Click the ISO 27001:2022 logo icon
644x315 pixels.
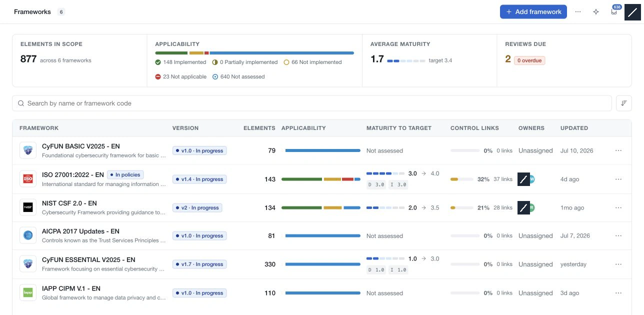28,179
